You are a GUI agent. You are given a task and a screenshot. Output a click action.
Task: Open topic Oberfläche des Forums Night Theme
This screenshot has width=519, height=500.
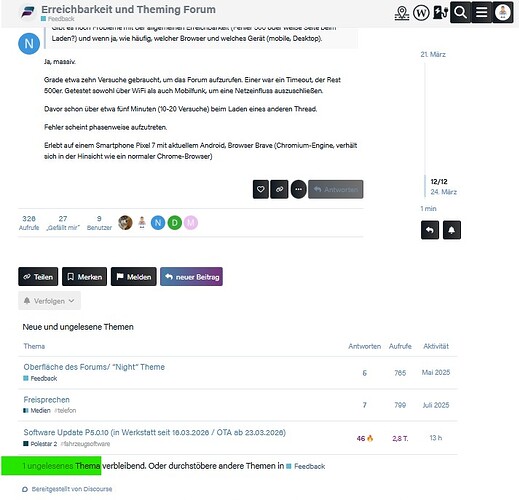point(94,367)
